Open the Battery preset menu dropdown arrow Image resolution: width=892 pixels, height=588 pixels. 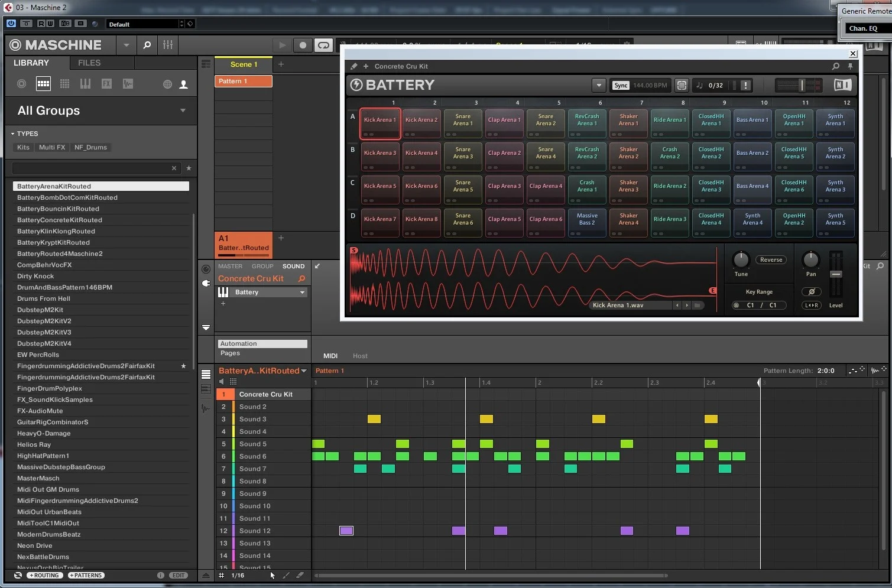tap(599, 85)
